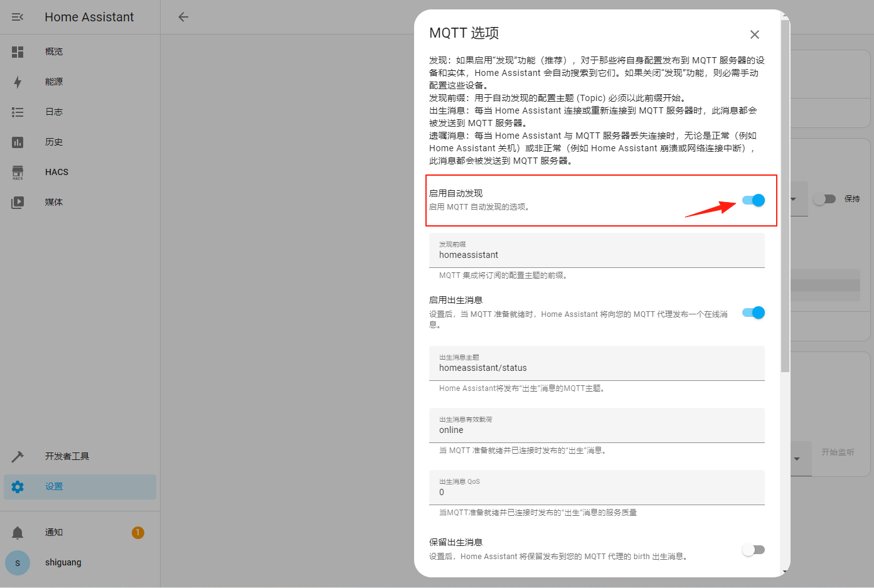The height and width of the screenshot is (588, 874).
Task: Click the 设置 gear icon
Action: pos(18,486)
